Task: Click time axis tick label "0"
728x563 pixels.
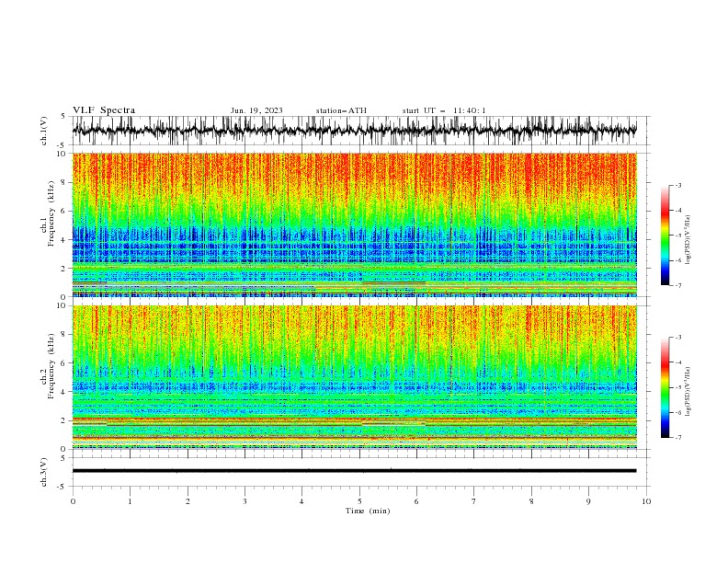Action: coord(73,501)
